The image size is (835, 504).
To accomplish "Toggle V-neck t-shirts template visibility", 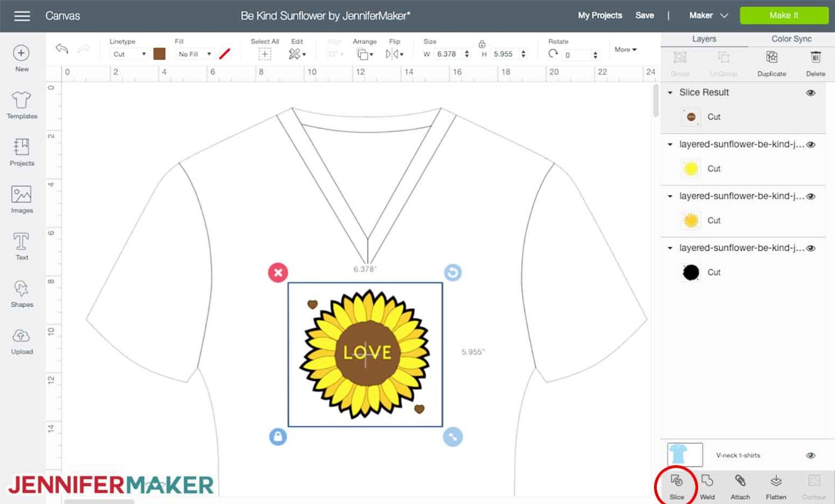I will pyautogui.click(x=811, y=456).
